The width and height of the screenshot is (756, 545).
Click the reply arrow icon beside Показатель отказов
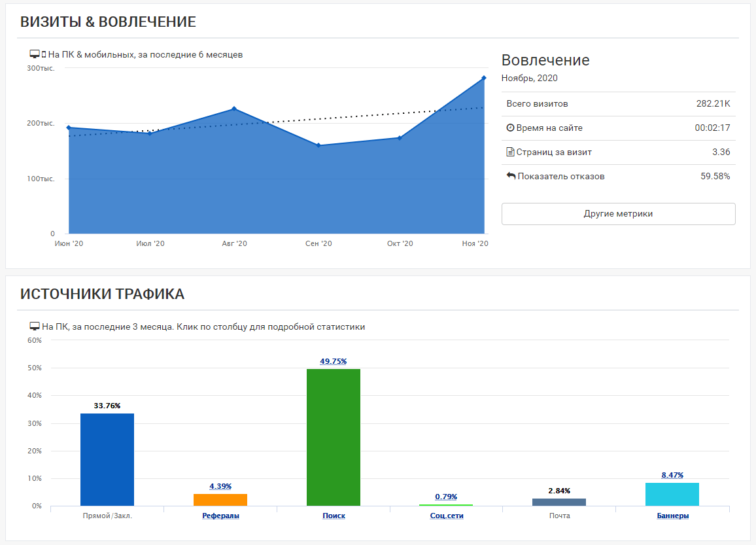click(511, 176)
